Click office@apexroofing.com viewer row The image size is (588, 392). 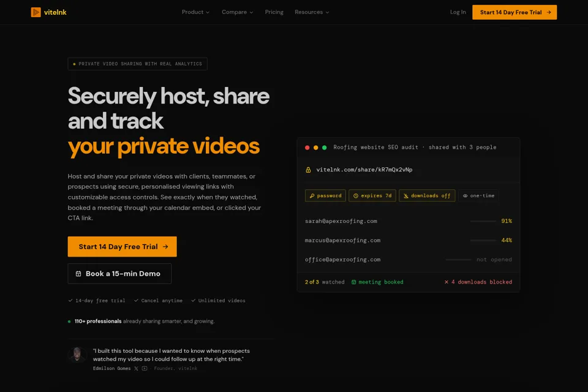coord(409,259)
